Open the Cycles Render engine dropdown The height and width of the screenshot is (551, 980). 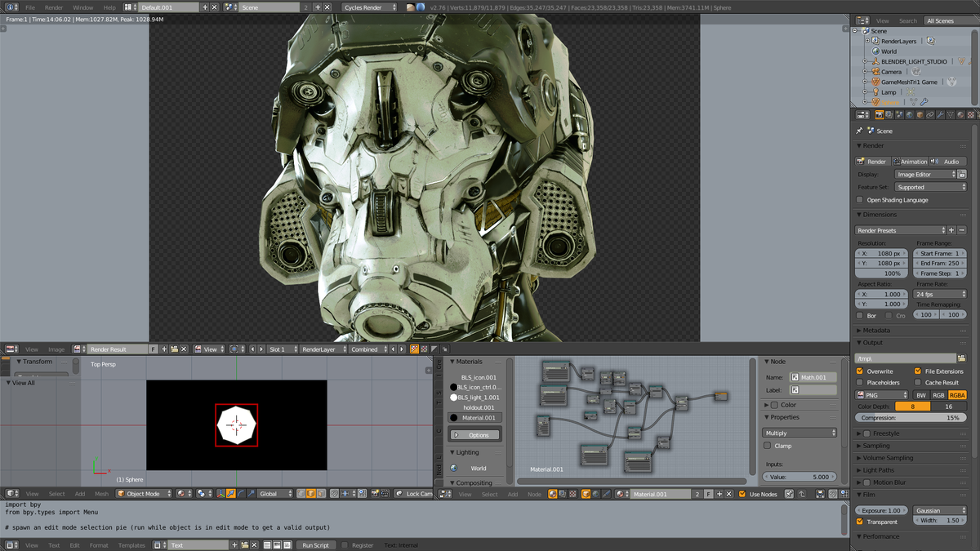coord(369,7)
